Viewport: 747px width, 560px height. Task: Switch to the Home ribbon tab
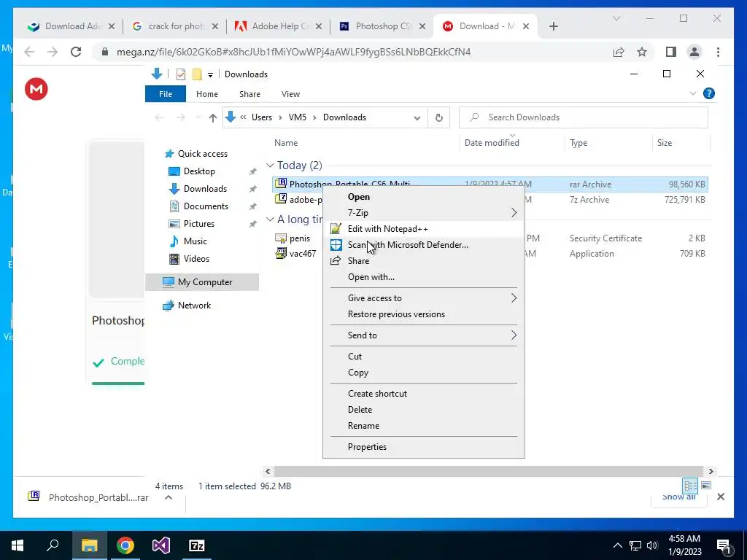click(x=206, y=94)
